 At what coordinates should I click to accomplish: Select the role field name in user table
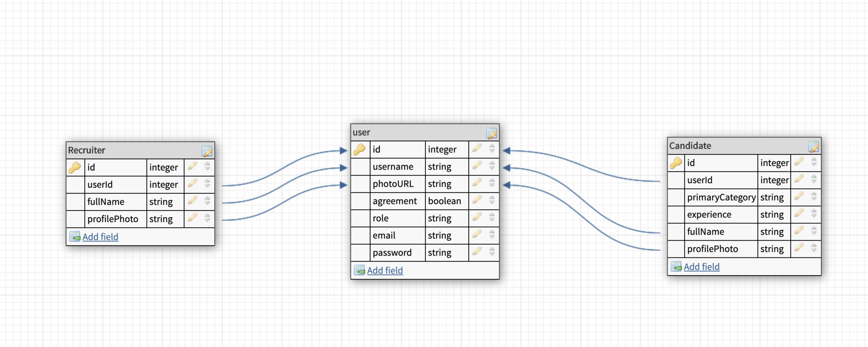click(381, 218)
